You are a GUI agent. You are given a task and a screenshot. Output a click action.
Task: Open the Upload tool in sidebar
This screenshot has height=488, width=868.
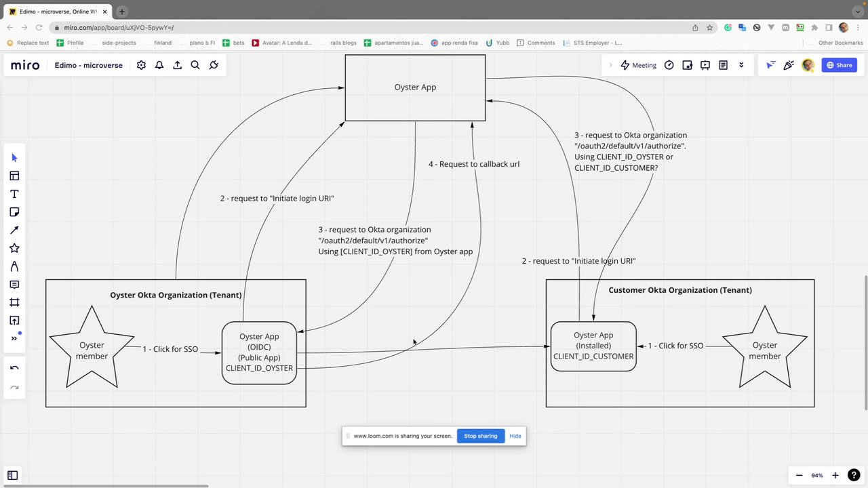[x=14, y=321]
